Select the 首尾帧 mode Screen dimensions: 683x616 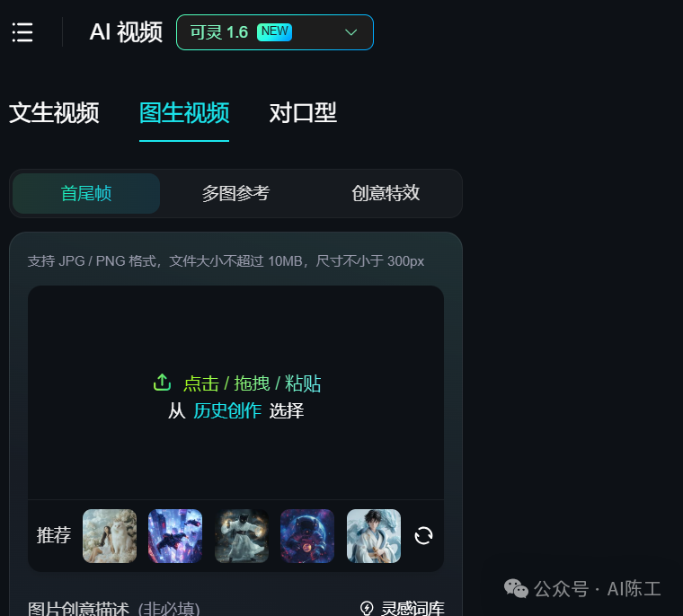(x=86, y=193)
